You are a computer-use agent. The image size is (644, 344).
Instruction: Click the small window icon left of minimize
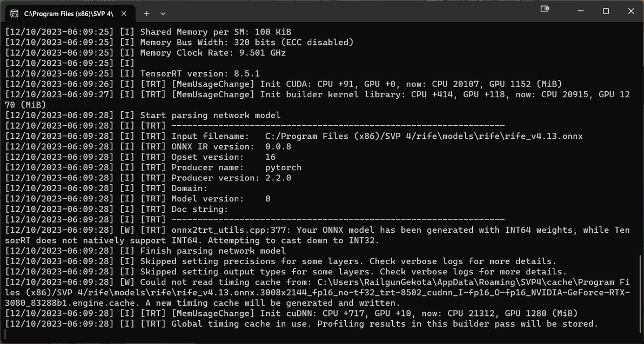(x=545, y=9)
